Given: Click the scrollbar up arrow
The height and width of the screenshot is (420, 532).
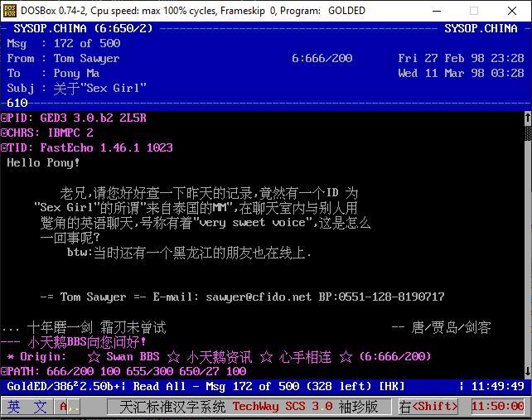Looking at the screenshot, I should [527, 118].
